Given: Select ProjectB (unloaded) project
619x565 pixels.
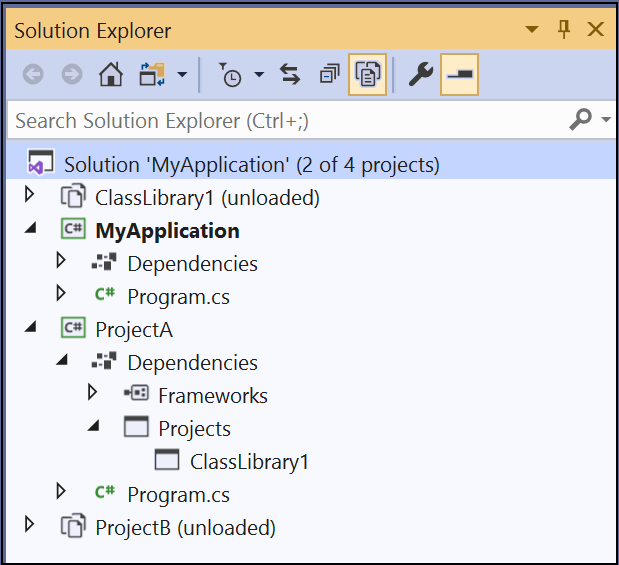Looking at the screenshot, I should point(186,528).
